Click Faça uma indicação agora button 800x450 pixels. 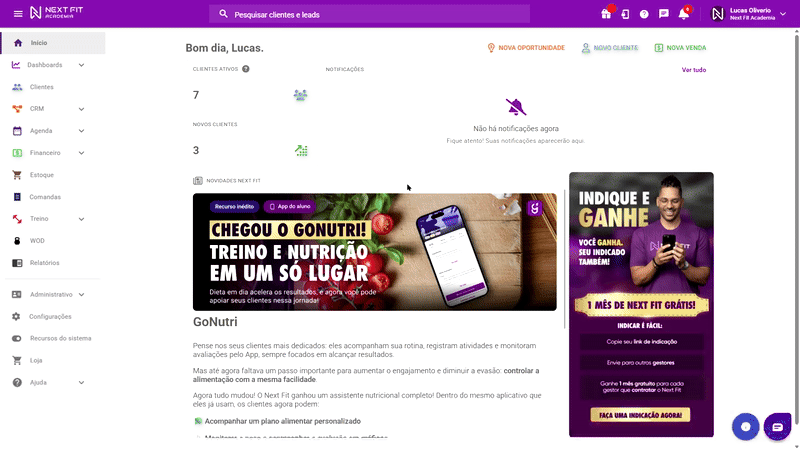pos(640,415)
